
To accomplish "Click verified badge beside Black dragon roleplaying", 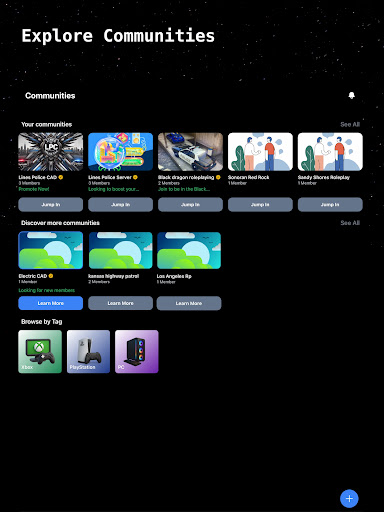I will coord(218,177).
